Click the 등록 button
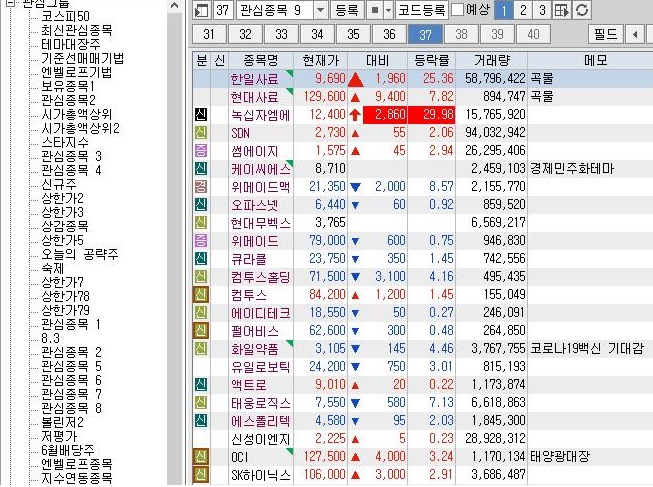This screenshot has height=487, width=653. 346,10
